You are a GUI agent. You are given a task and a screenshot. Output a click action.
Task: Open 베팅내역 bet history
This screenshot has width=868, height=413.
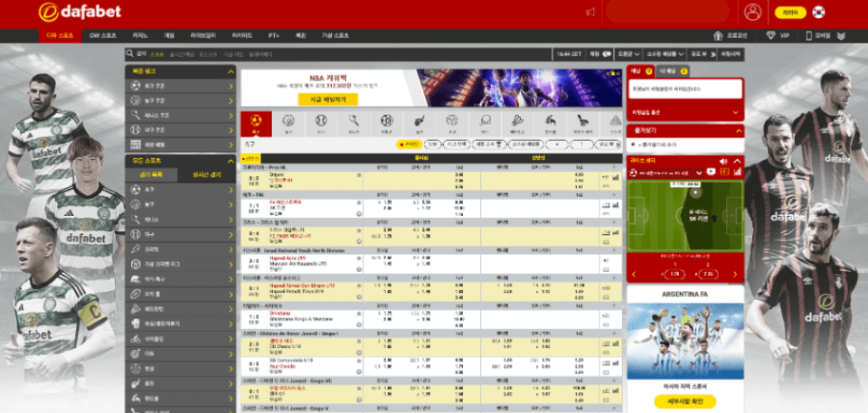point(731,53)
